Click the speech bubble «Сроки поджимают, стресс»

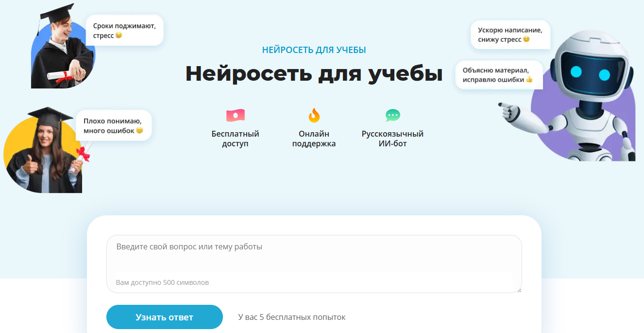point(124,30)
